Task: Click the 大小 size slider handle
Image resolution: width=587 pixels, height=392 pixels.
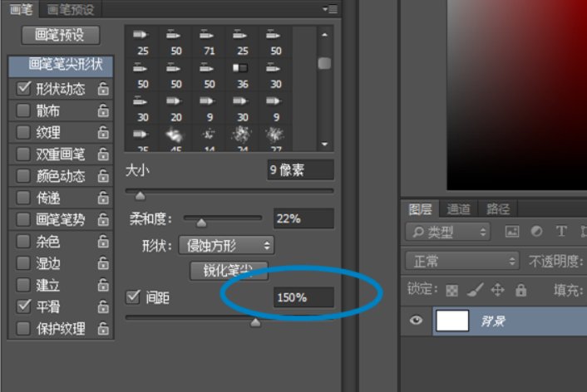Action: pos(140,195)
